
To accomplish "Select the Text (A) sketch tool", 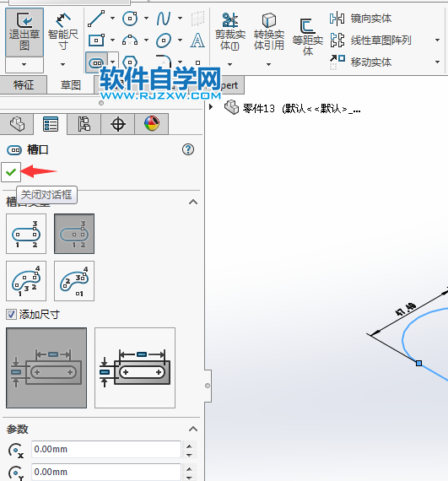I will tap(197, 41).
